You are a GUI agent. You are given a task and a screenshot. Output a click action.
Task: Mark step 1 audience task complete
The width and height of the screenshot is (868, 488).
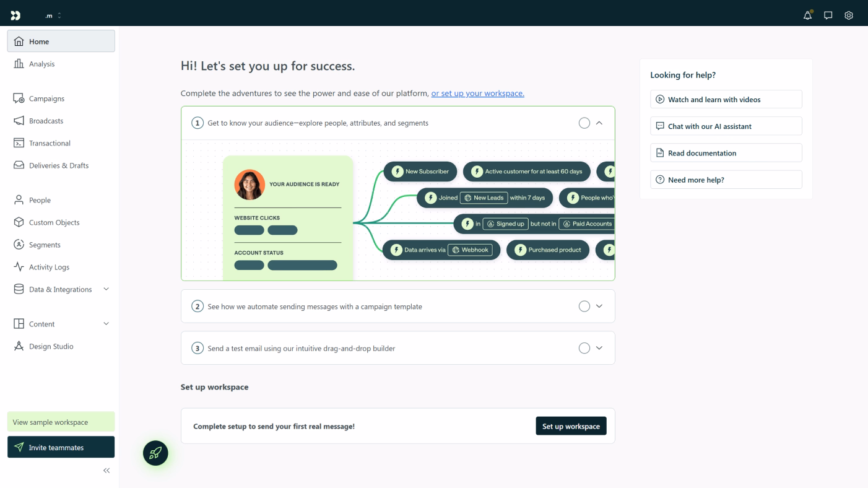point(584,123)
